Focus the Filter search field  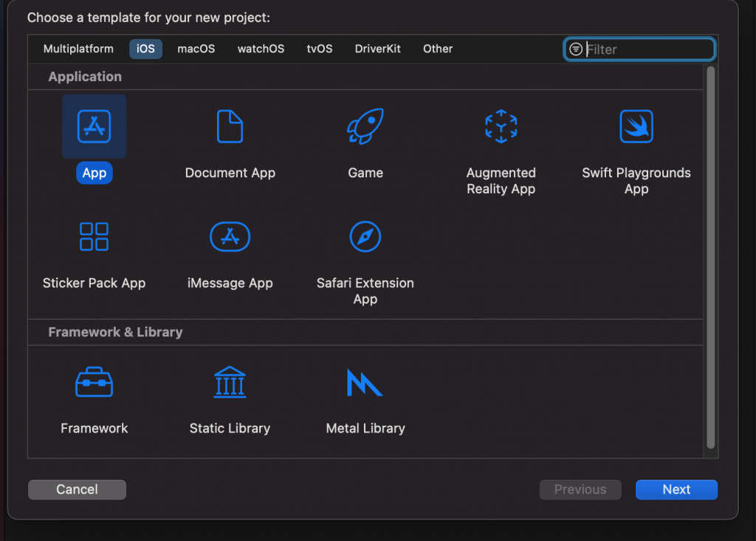[640, 49]
